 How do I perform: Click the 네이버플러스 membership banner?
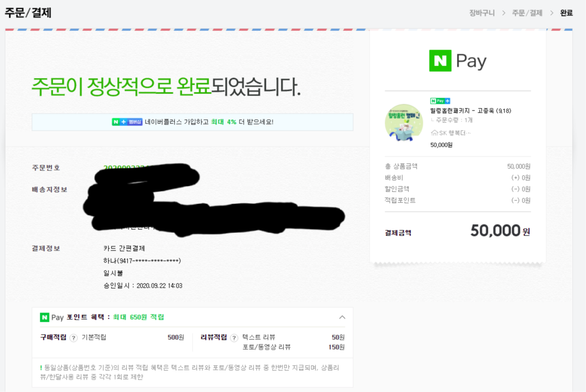point(193,122)
